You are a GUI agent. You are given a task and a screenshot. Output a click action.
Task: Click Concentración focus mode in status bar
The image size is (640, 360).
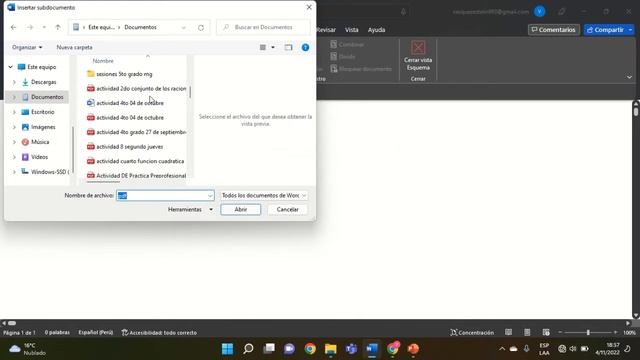472,333
